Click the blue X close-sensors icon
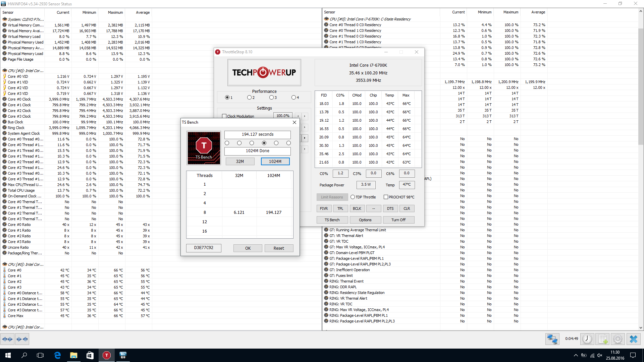The height and width of the screenshot is (362, 644). [633, 339]
